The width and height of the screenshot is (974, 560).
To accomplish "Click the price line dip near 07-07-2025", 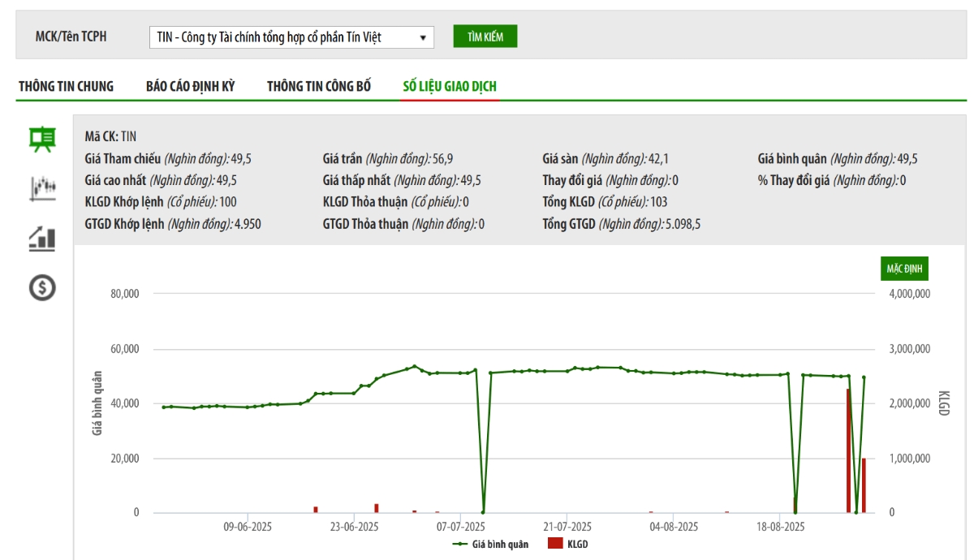I will click(483, 511).
